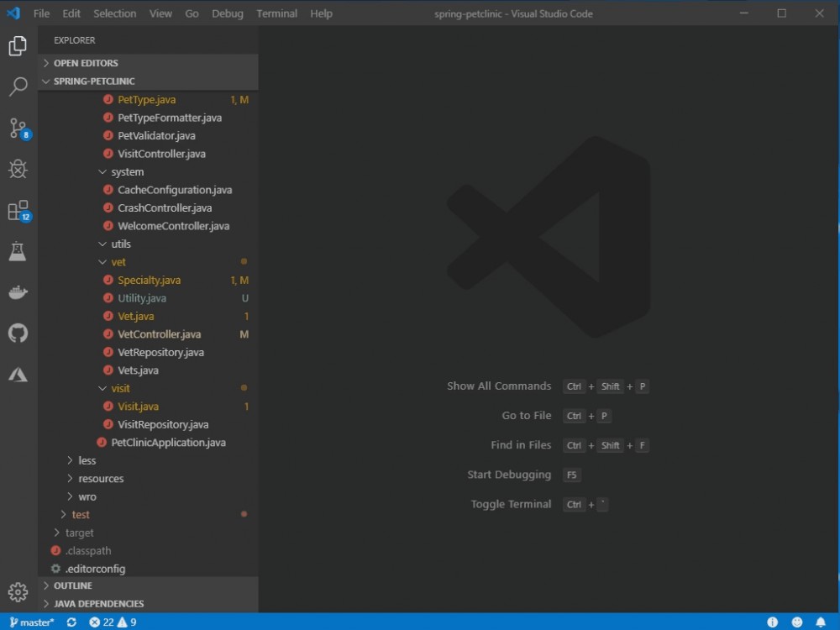Open the Debug menu

pyautogui.click(x=227, y=13)
